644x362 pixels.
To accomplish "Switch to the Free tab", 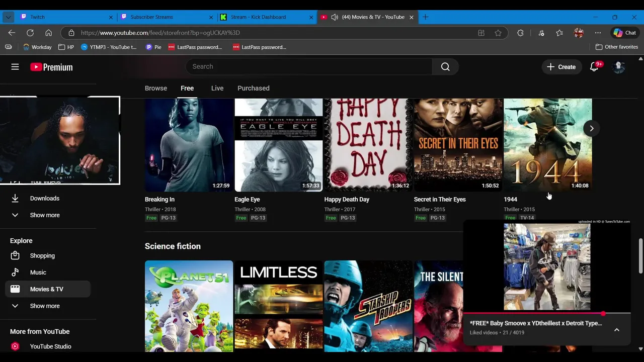I will 187,88.
